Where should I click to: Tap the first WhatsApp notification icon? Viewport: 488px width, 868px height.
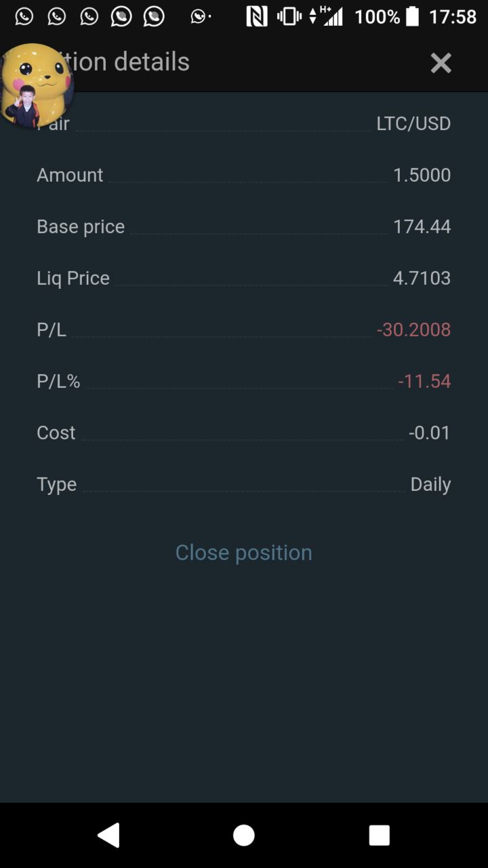coord(24,16)
